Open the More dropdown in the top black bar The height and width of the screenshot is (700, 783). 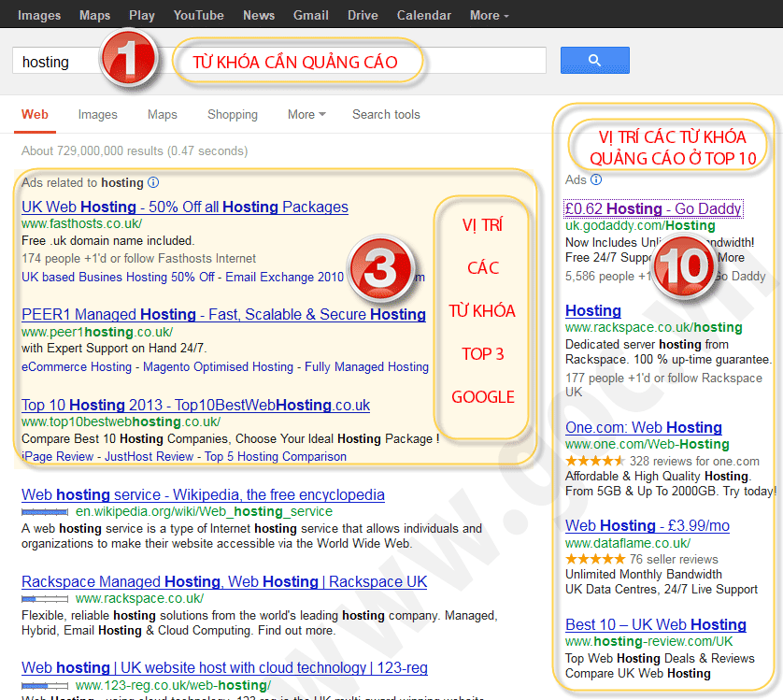[x=489, y=16]
